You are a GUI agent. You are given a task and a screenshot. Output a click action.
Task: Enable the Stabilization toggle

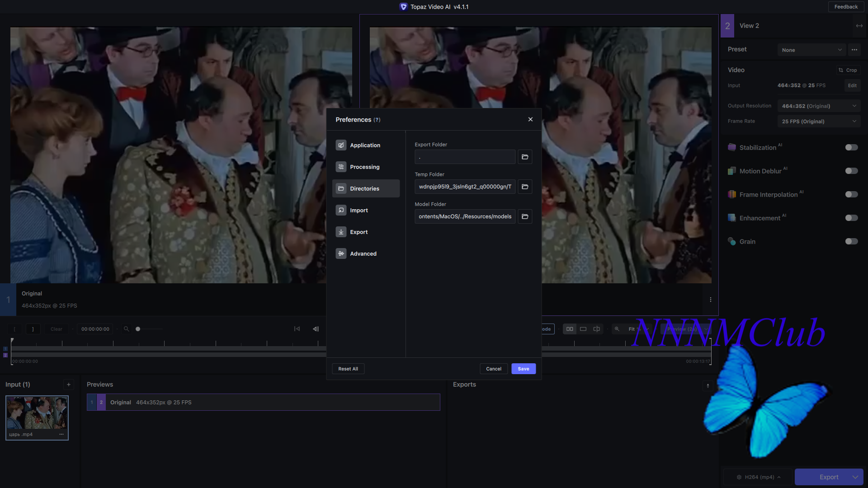[x=851, y=147]
